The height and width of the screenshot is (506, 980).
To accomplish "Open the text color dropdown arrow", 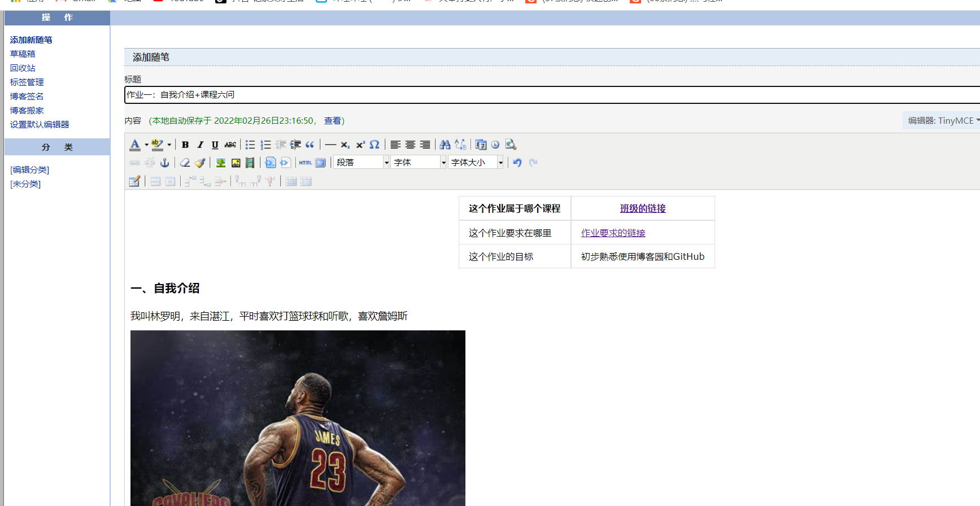I will point(146,145).
